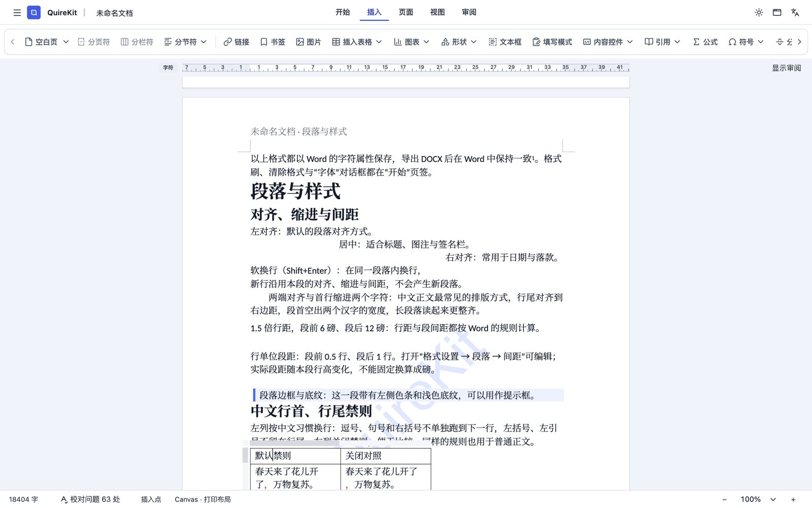Switch to the 开始 tab
This screenshot has height=508, width=812.
343,12
